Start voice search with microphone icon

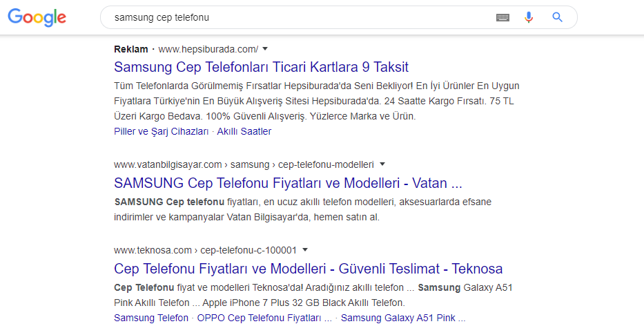[x=529, y=17]
